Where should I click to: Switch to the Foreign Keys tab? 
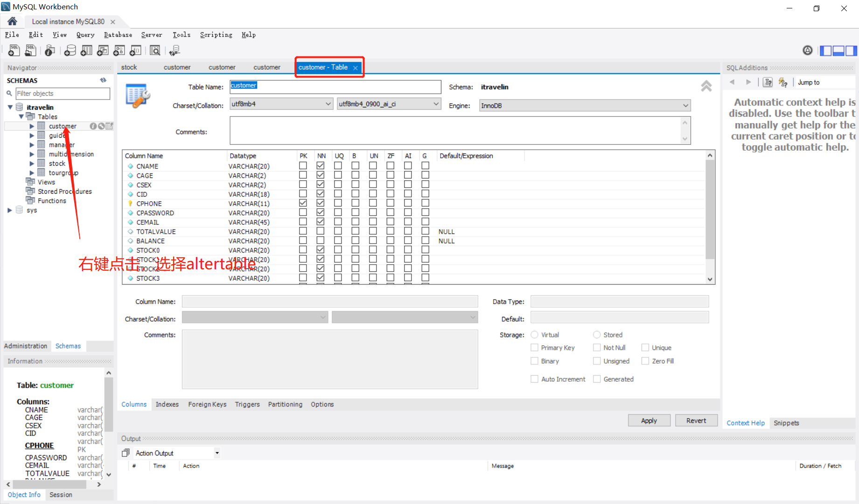[x=207, y=404]
